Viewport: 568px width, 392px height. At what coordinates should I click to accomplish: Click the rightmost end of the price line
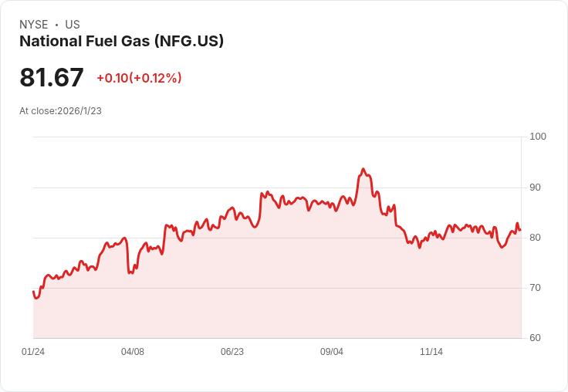520,230
